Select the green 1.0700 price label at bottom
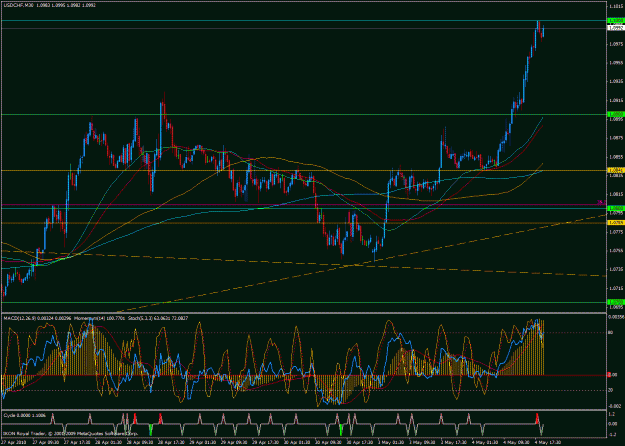Viewport: 625px width, 446px height. (x=615, y=303)
